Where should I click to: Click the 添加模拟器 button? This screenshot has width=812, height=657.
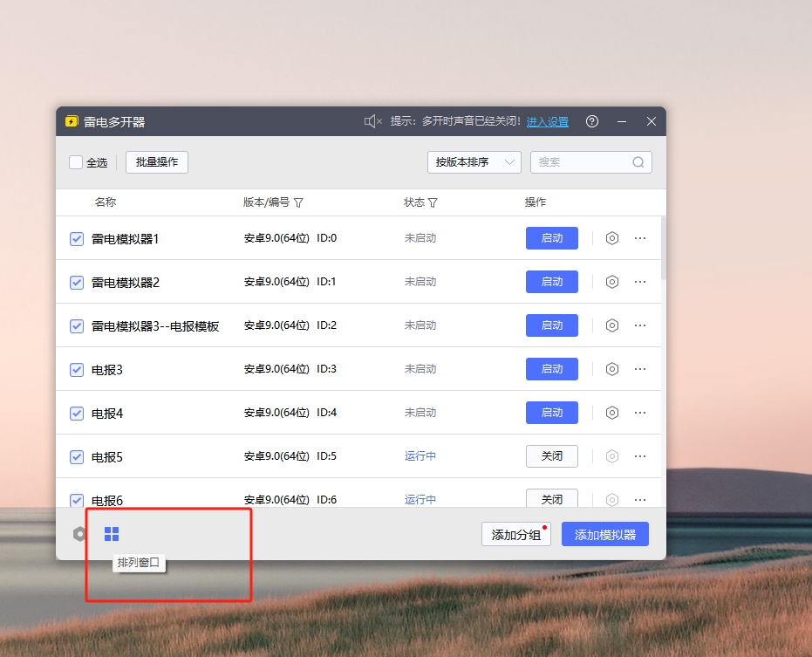pos(605,533)
